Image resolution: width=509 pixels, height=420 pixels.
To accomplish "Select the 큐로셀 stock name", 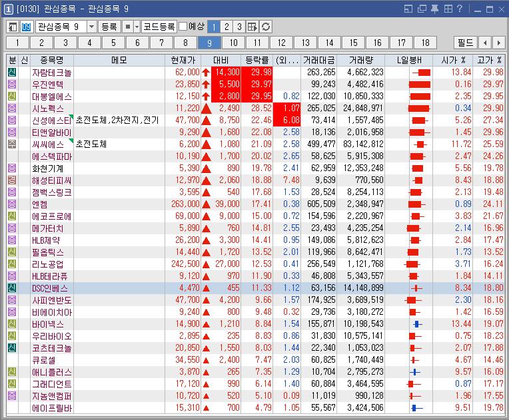I will tap(43, 360).
